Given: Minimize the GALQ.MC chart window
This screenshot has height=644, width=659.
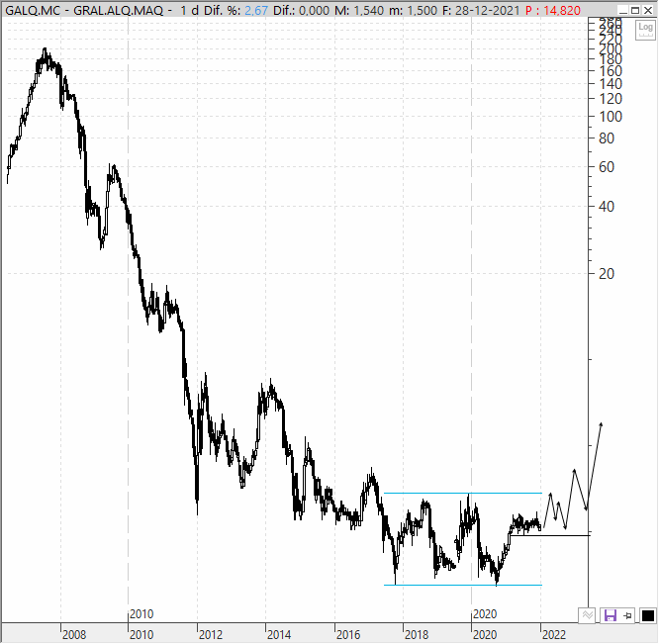Looking at the screenshot, I should (x=623, y=10).
